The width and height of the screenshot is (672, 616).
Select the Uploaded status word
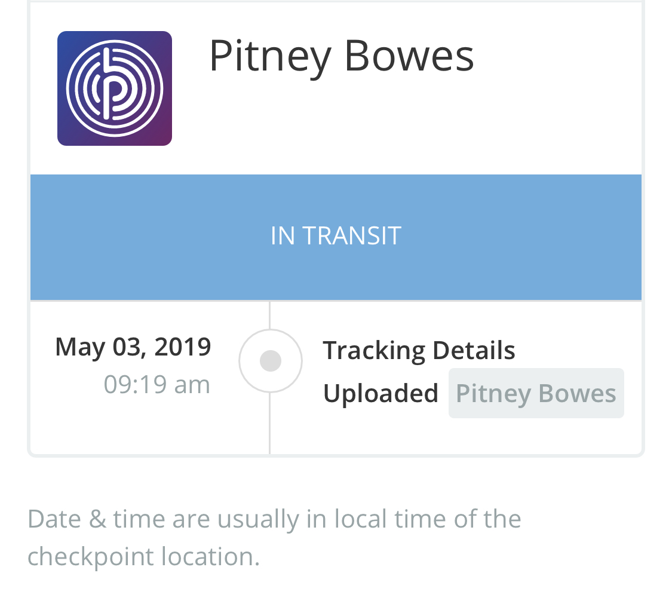coord(381,394)
